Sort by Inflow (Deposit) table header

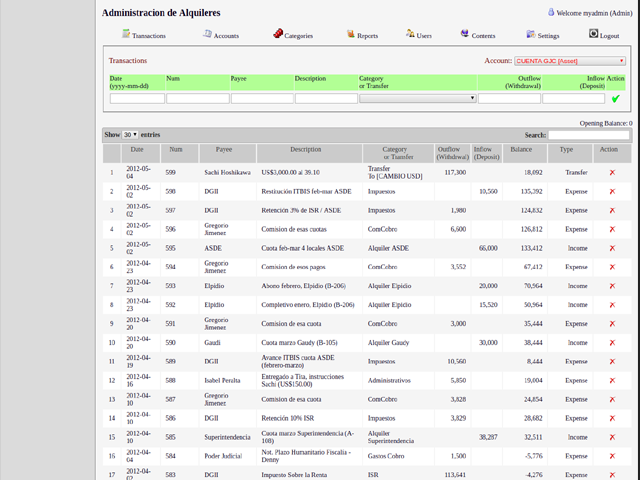click(487, 153)
